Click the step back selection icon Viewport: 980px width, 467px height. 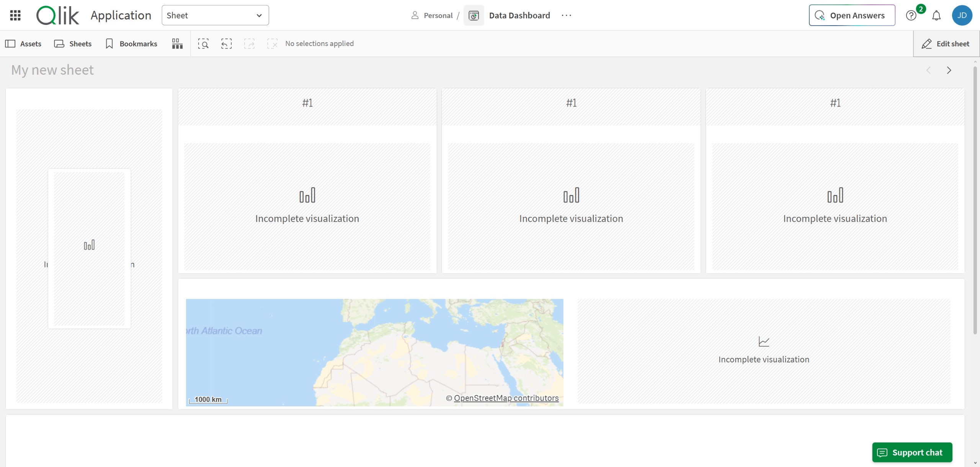click(226, 44)
